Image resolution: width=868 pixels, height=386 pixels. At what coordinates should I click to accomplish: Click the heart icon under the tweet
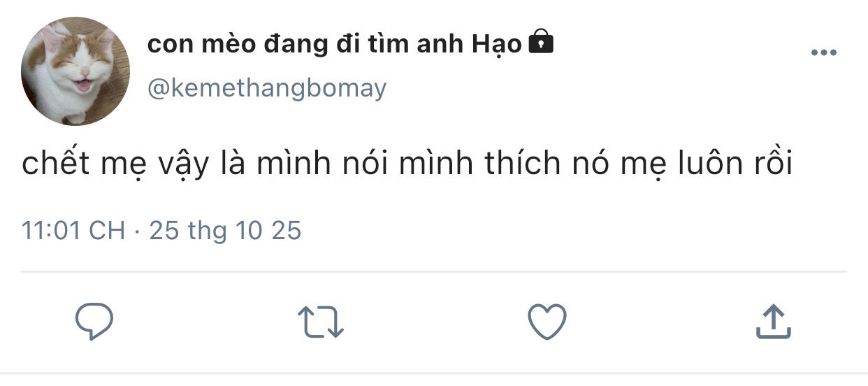(547, 322)
